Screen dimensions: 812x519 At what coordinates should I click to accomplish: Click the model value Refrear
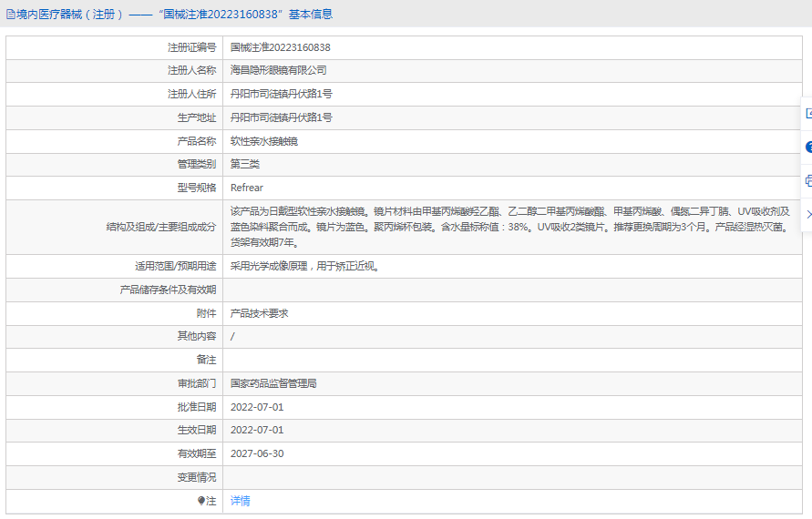[247, 188]
